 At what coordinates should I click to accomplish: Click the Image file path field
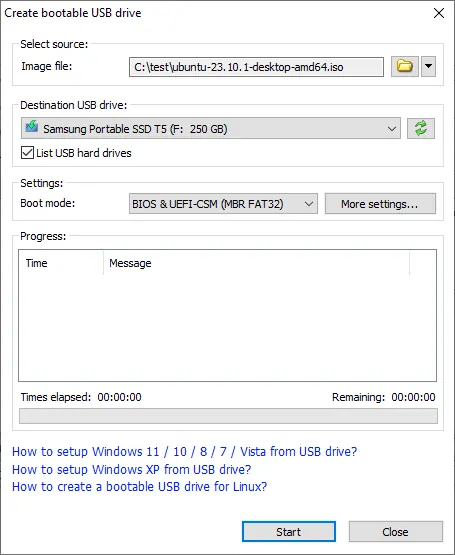pos(256,67)
